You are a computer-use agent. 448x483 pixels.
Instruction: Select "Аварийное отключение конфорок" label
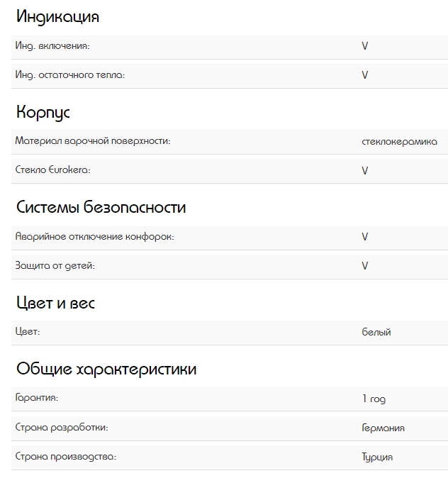click(94, 237)
